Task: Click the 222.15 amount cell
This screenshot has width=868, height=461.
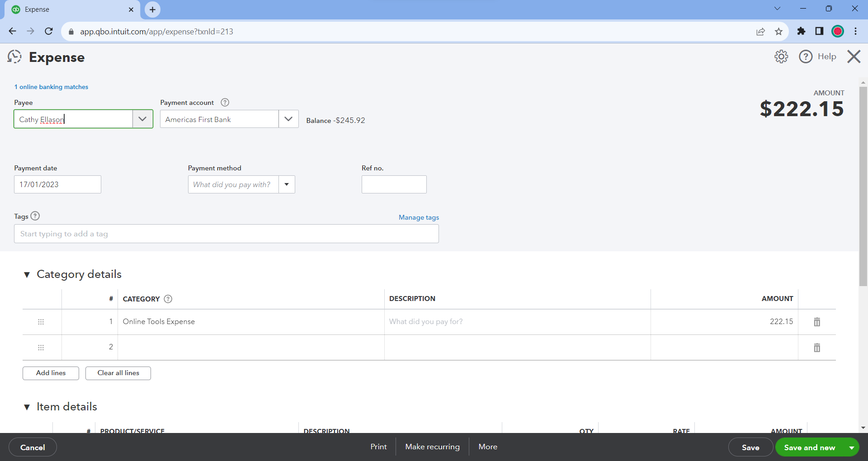Action: coord(724,322)
